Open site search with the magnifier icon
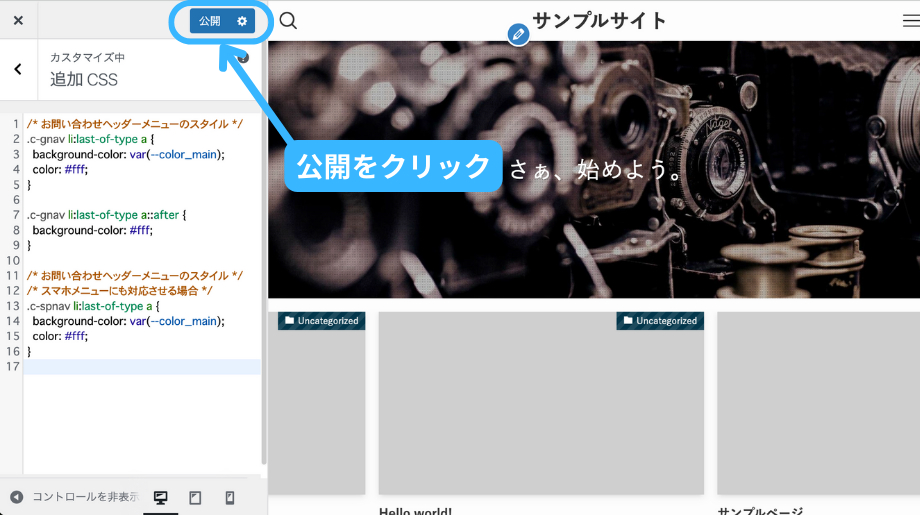This screenshot has height=515, width=920. 288,21
